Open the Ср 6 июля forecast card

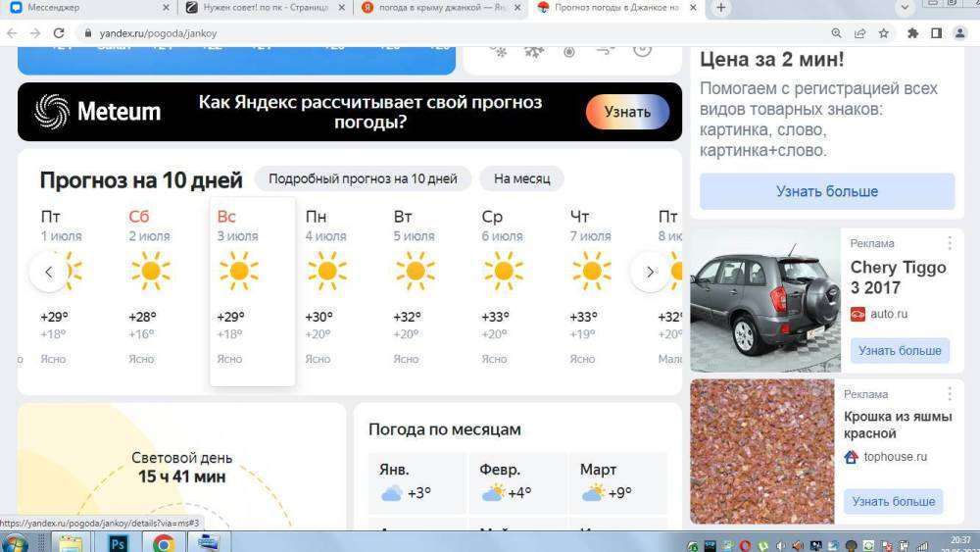[x=516, y=291]
